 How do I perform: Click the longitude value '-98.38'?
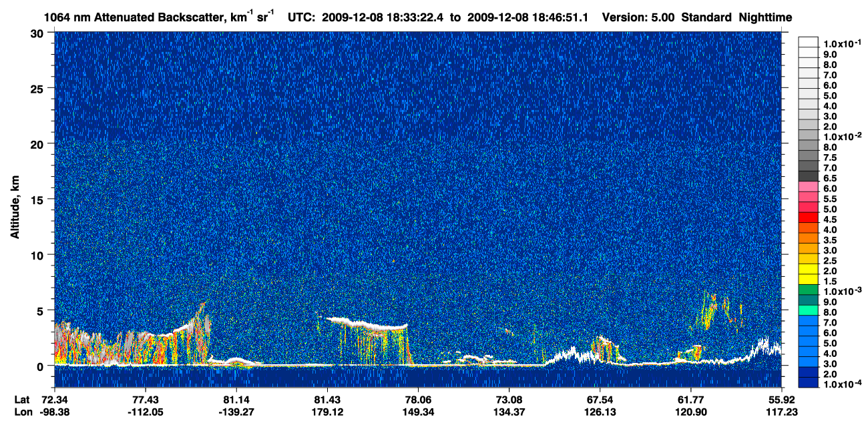pos(54,412)
